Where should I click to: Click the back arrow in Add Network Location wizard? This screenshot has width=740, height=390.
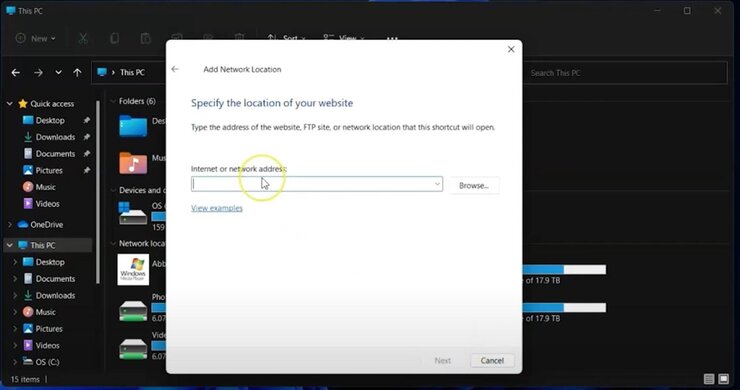(175, 69)
